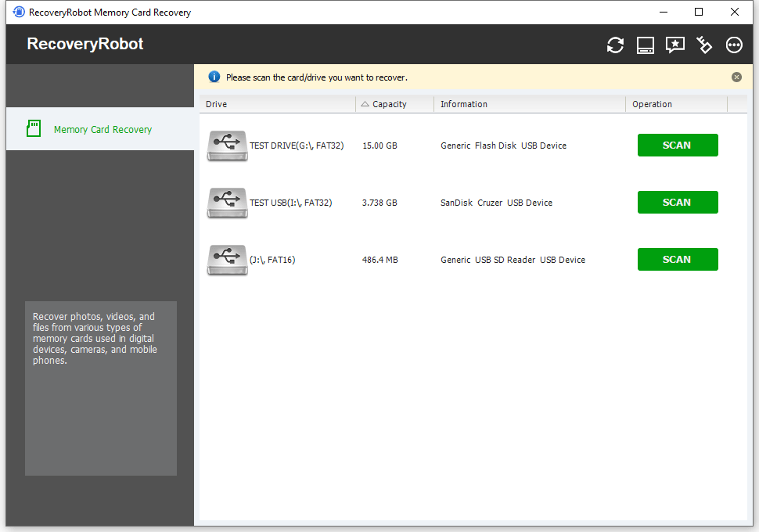Click the RecoveryRobot app icon in title bar
The width and height of the screenshot is (759, 532).
pyautogui.click(x=17, y=12)
